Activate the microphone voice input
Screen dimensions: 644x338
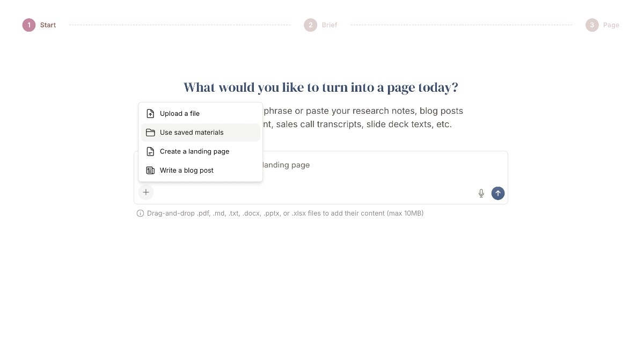coord(481,193)
